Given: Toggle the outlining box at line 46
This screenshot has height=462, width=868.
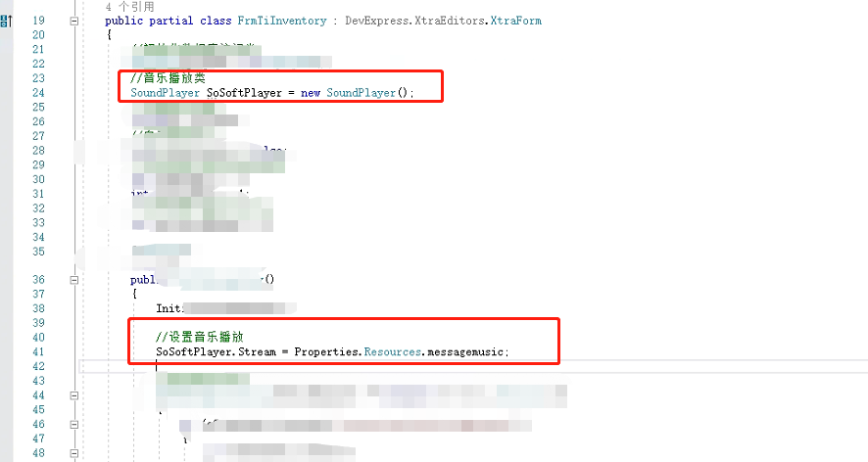Looking at the screenshot, I should coord(74,425).
